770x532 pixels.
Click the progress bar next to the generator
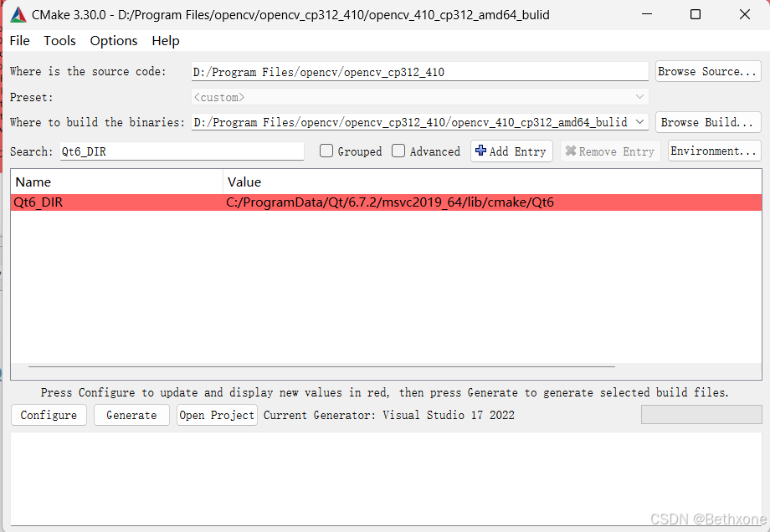tap(701, 415)
